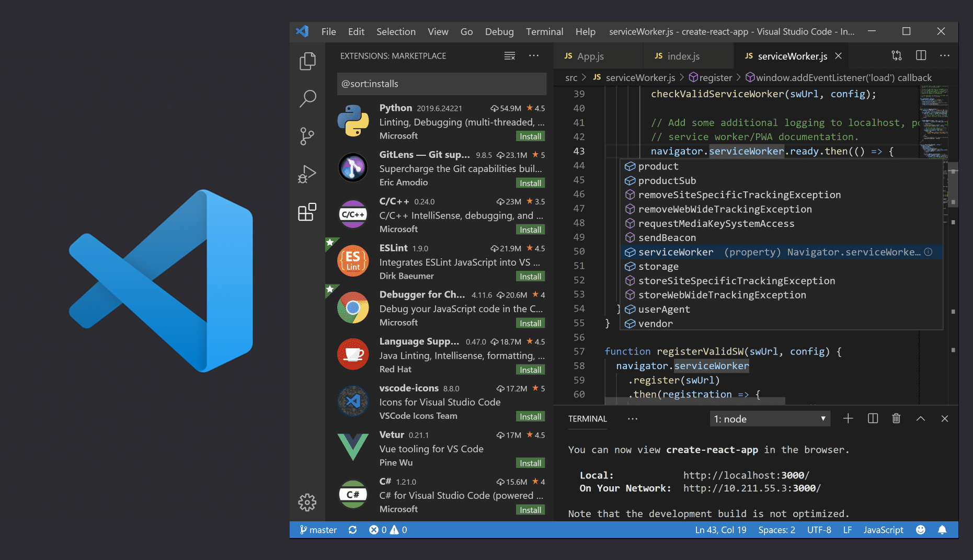Open the Selection menu
Image resolution: width=973 pixels, height=560 pixels.
(x=396, y=31)
